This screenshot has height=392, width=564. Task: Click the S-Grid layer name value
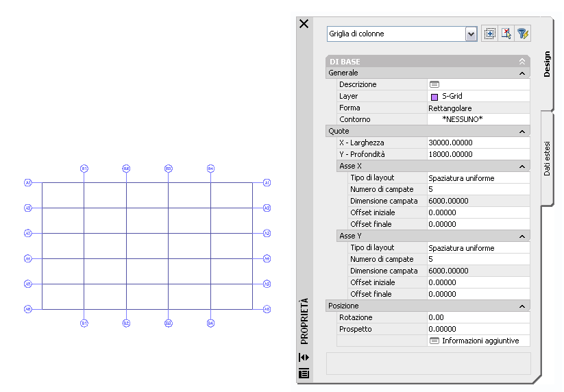click(x=452, y=96)
